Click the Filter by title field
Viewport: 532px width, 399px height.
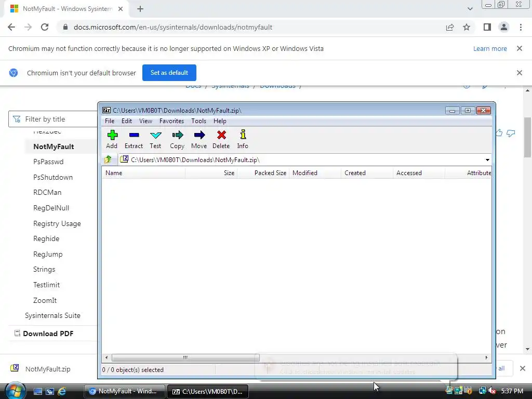[53, 119]
